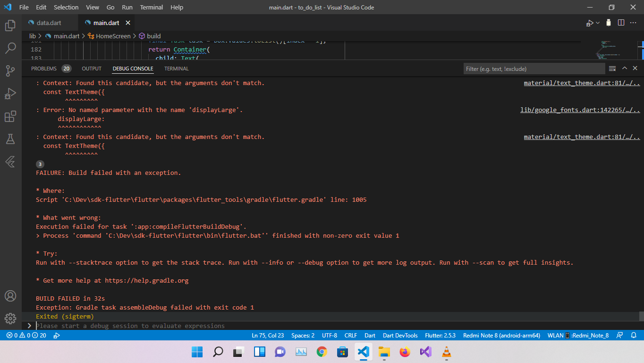The width and height of the screenshot is (644, 363).
Task: Open the Edit menu
Action: click(x=41, y=7)
